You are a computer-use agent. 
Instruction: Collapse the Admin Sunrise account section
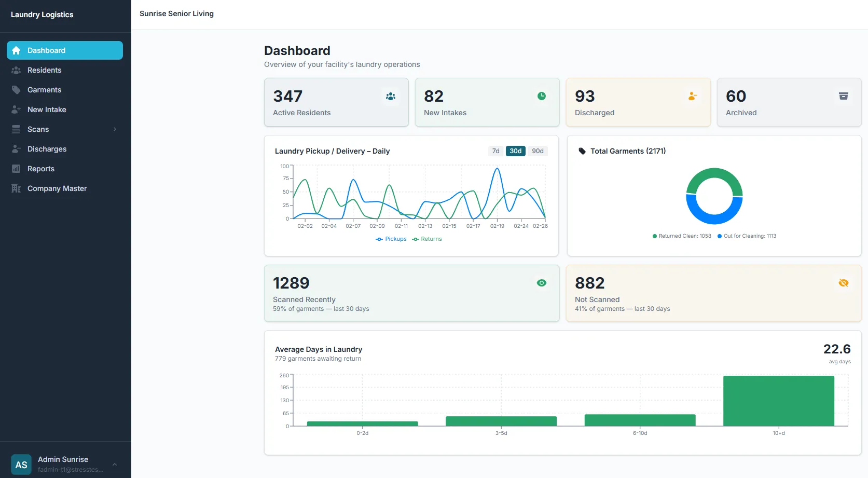coord(114,465)
